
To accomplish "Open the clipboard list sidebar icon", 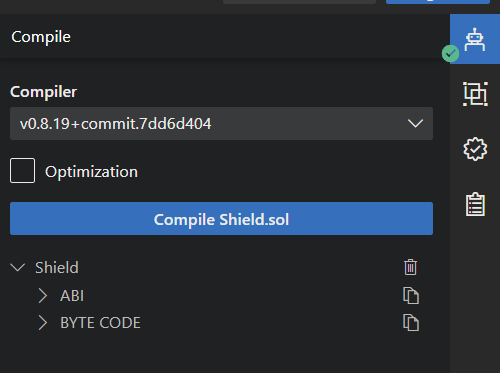I will [x=475, y=204].
